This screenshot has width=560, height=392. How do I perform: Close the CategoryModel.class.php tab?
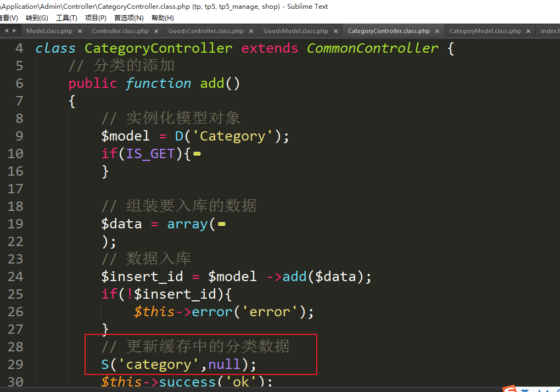click(x=528, y=31)
